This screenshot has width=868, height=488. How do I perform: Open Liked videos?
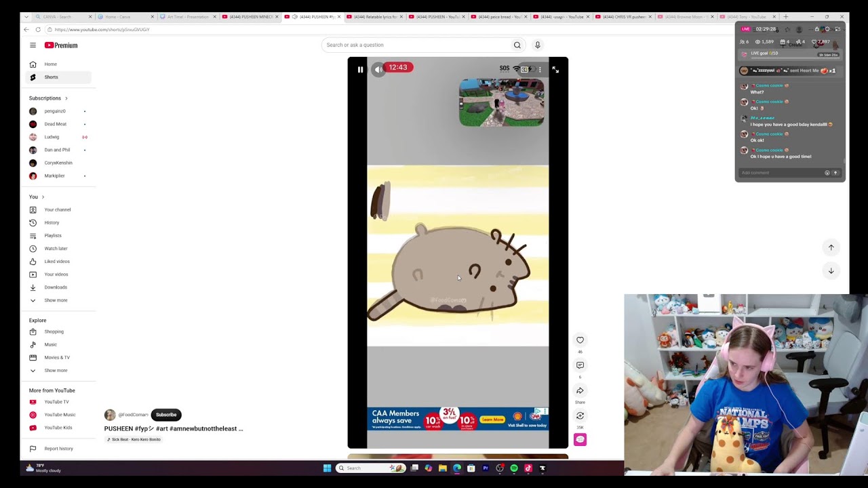pyautogui.click(x=58, y=262)
